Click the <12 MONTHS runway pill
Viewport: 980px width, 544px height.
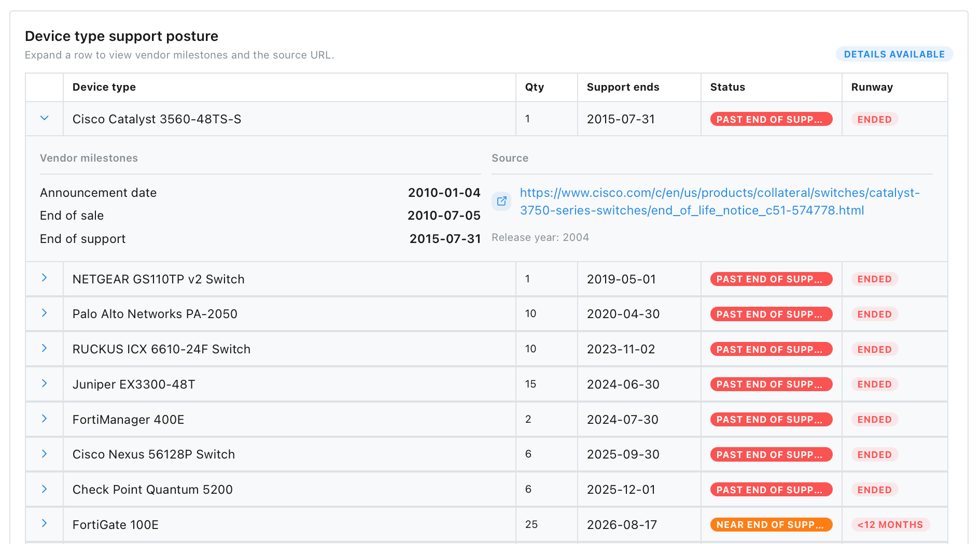(889, 524)
